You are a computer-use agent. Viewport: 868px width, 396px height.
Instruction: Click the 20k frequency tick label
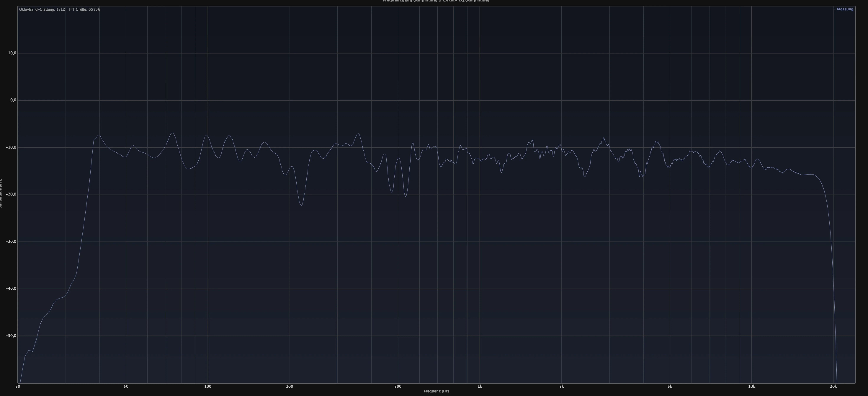[x=833, y=387]
